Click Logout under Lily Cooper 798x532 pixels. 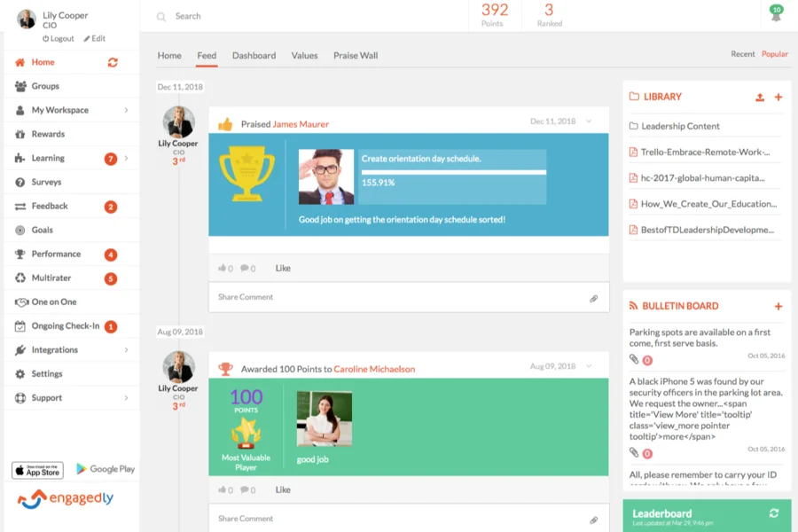click(58, 39)
